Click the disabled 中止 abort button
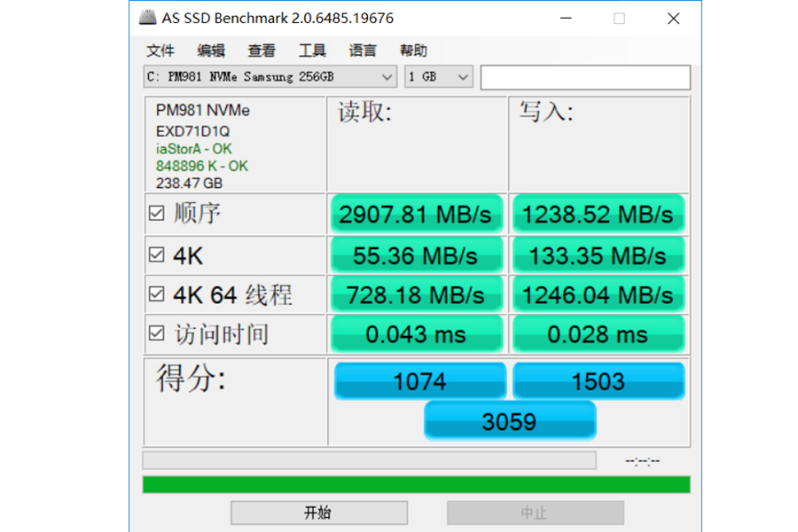 pyautogui.click(x=536, y=512)
